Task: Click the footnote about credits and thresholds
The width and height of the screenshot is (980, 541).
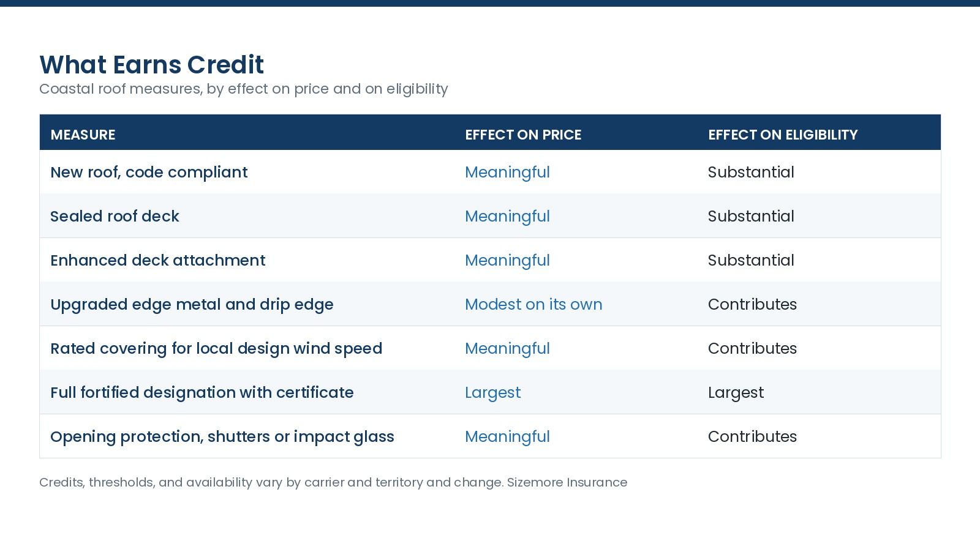Action: tap(333, 482)
